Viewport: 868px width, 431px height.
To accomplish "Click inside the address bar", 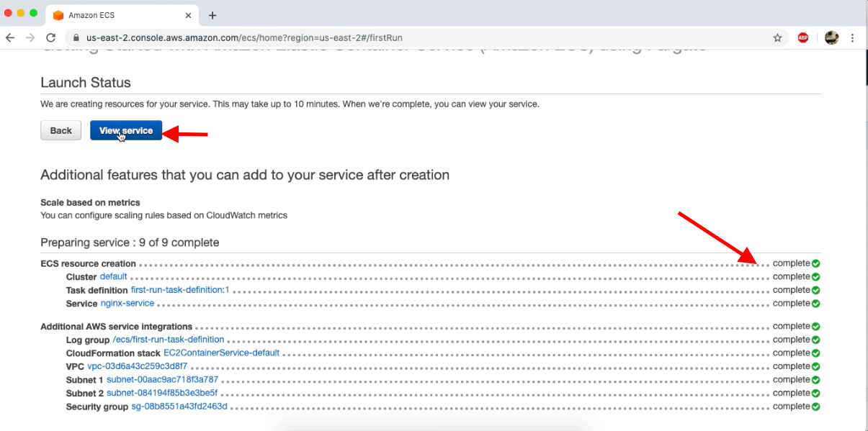I will pyautogui.click(x=288, y=37).
